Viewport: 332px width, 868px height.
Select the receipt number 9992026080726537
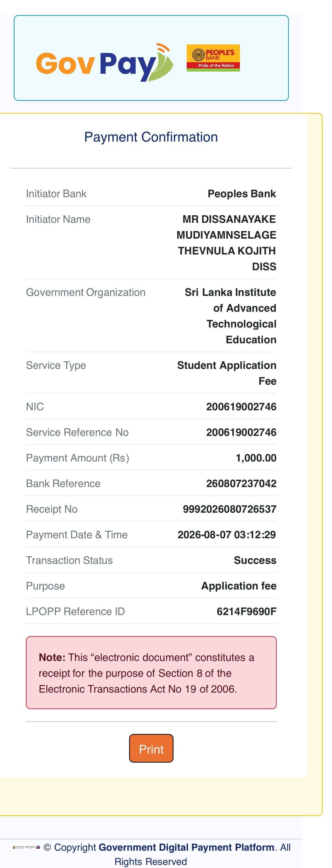pyautogui.click(x=230, y=509)
